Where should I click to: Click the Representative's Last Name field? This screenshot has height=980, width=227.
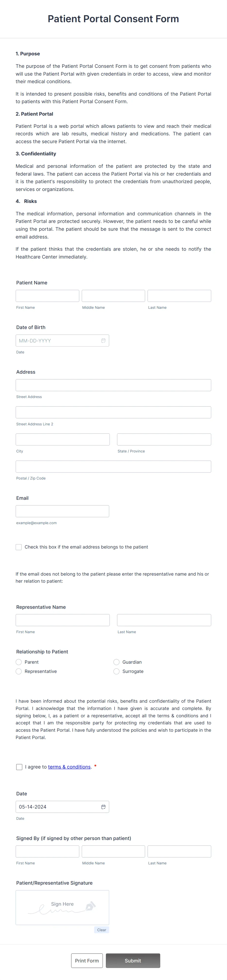[164, 620]
